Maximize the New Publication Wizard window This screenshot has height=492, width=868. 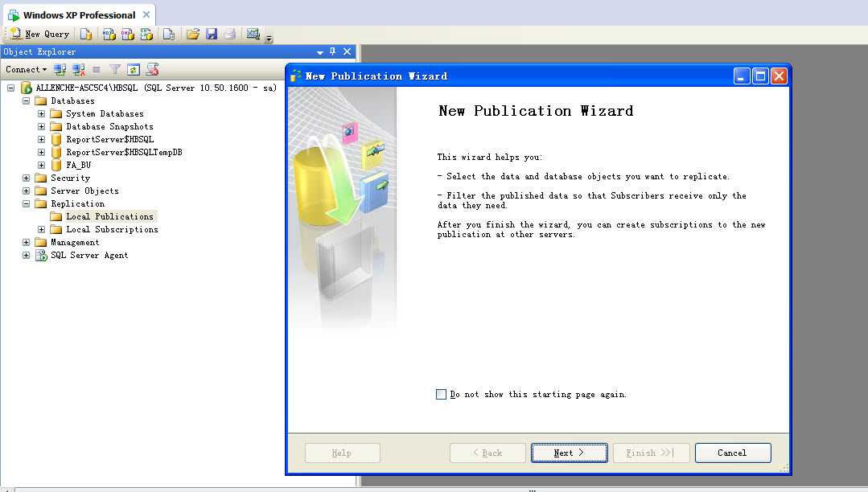click(761, 76)
